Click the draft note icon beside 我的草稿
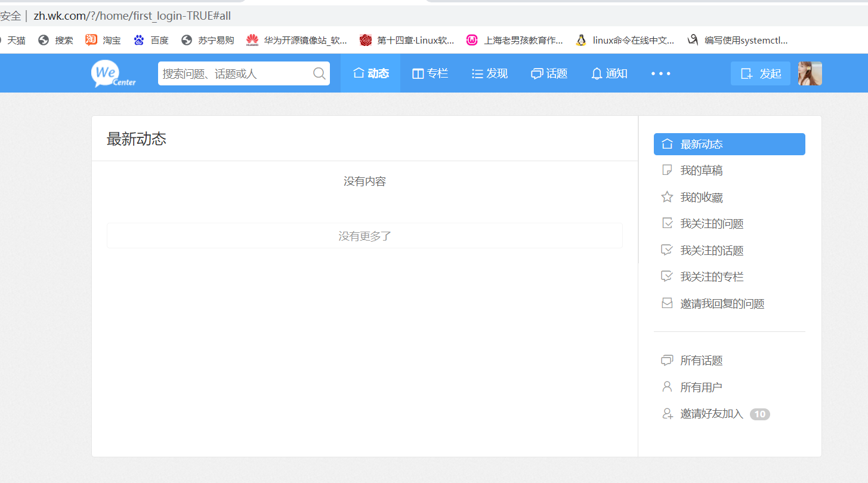Screen dimensions: 868x483 667,170
